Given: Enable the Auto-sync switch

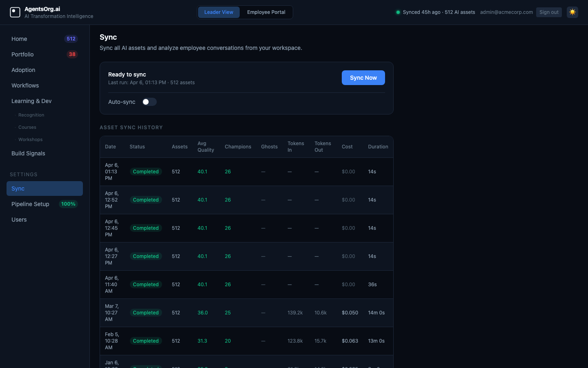Looking at the screenshot, I should point(149,102).
